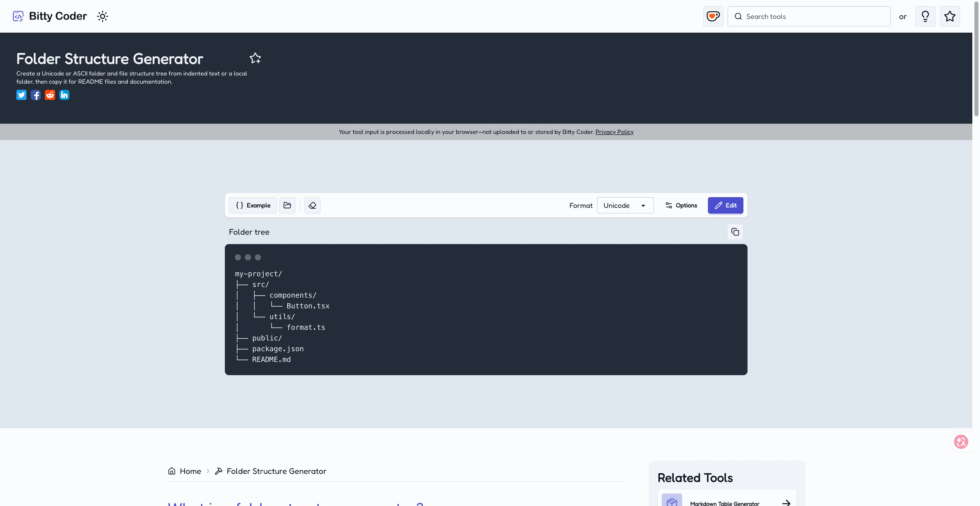Add Folder Structure Generator to favorites
The width and height of the screenshot is (980, 506).
coord(255,58)
